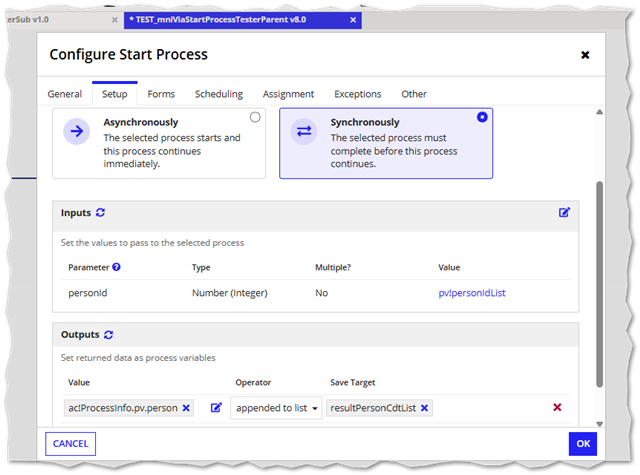The image size is (640, 475).
Task: Open the Forms tab
Action: [x=161, y=94]
